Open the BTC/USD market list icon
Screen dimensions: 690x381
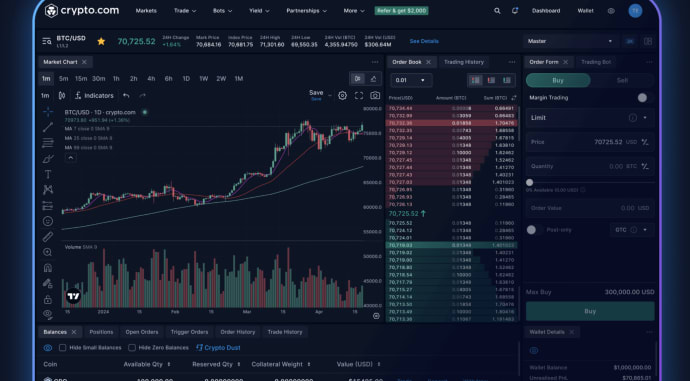click(x=47, y=41)
